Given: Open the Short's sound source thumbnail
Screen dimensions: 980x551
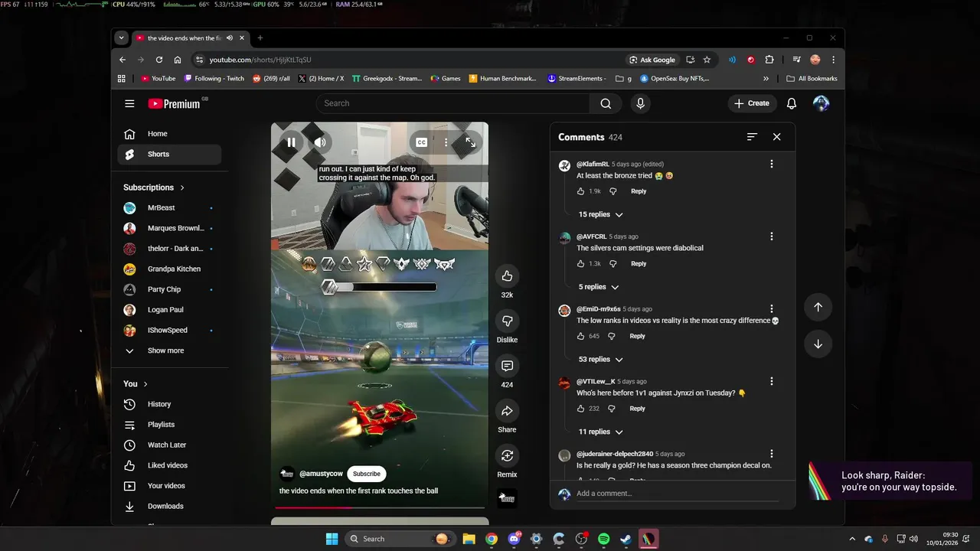Looking at the screenshot, I should tap(507, 499).
